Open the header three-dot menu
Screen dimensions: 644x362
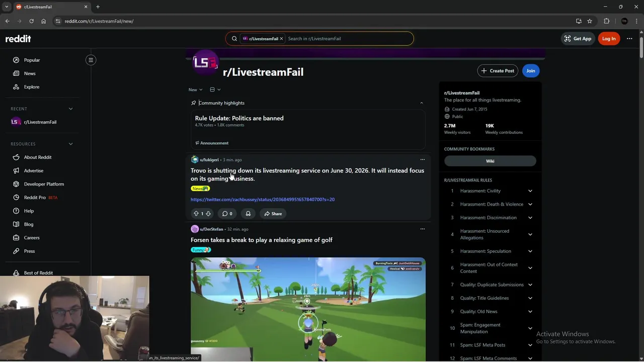coord(629,39)
